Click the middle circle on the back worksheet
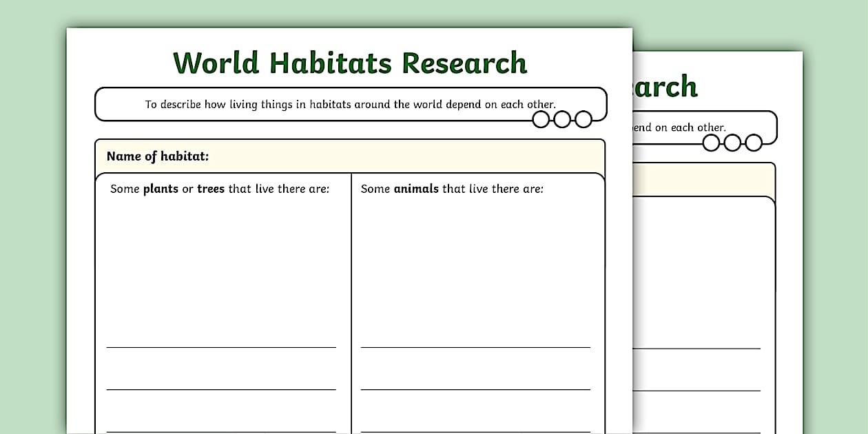The height and width of the screenshot is (434, 868). click(732, 143)
